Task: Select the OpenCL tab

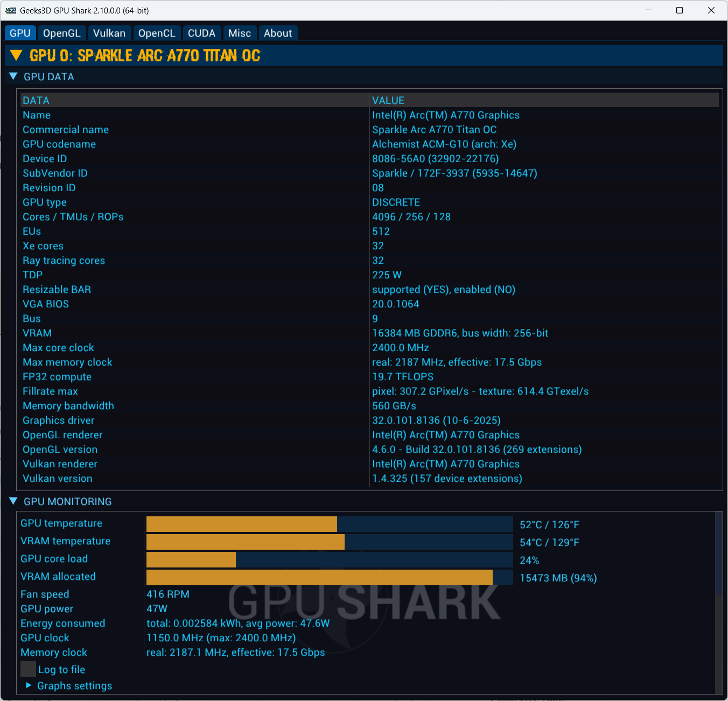Action: coord(157,33)
